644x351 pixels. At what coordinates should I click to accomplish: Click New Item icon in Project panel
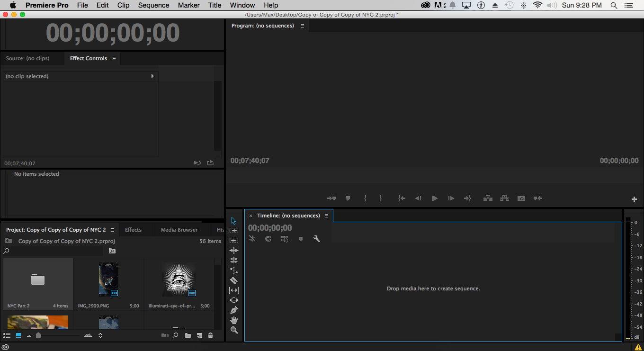199,335
